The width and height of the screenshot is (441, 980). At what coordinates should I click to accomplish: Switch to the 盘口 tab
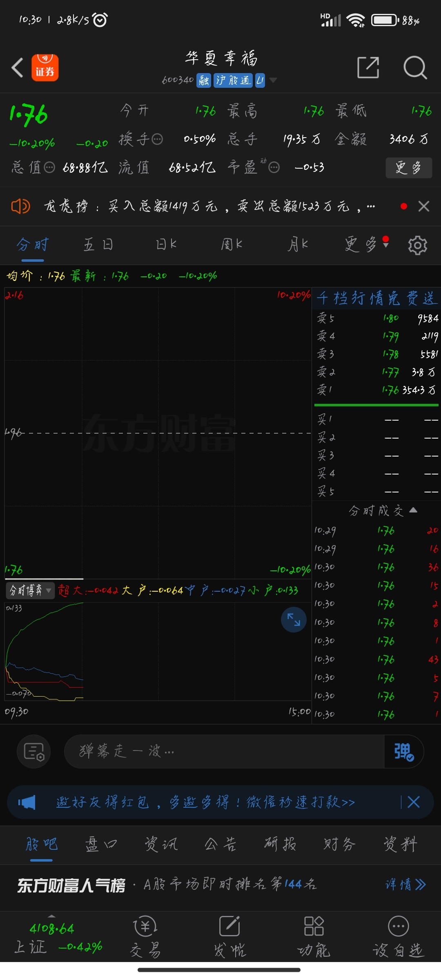coord(101,844)
